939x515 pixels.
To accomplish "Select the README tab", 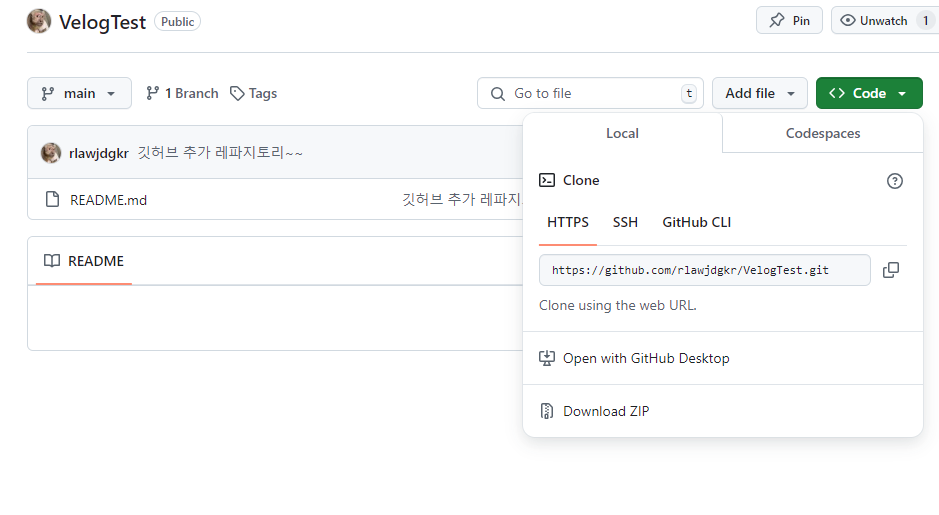I will (84, 261).
